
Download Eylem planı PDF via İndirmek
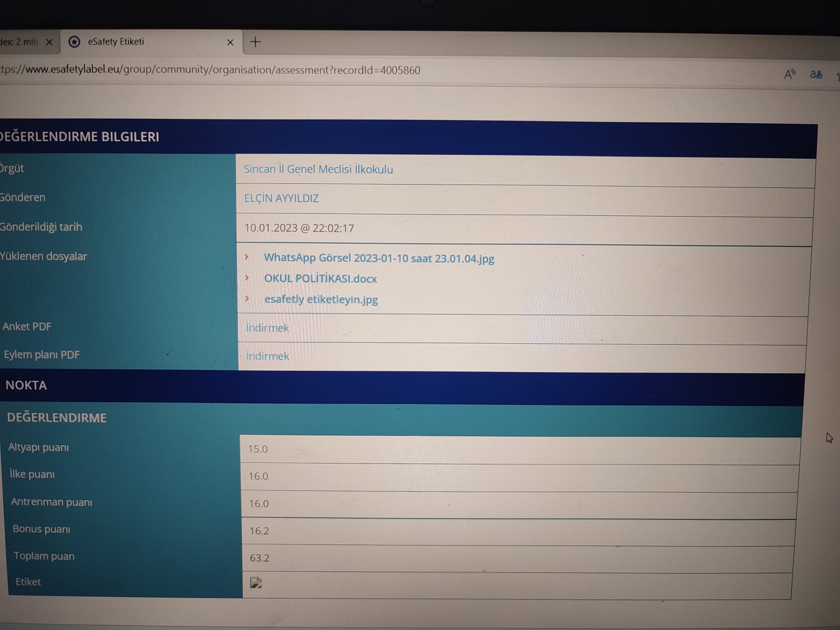click(268, 356)
